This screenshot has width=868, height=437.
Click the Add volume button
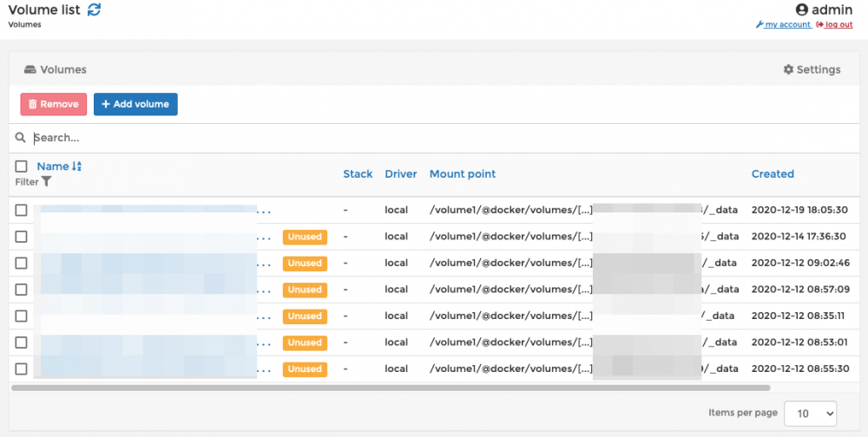tap(135, 104)
